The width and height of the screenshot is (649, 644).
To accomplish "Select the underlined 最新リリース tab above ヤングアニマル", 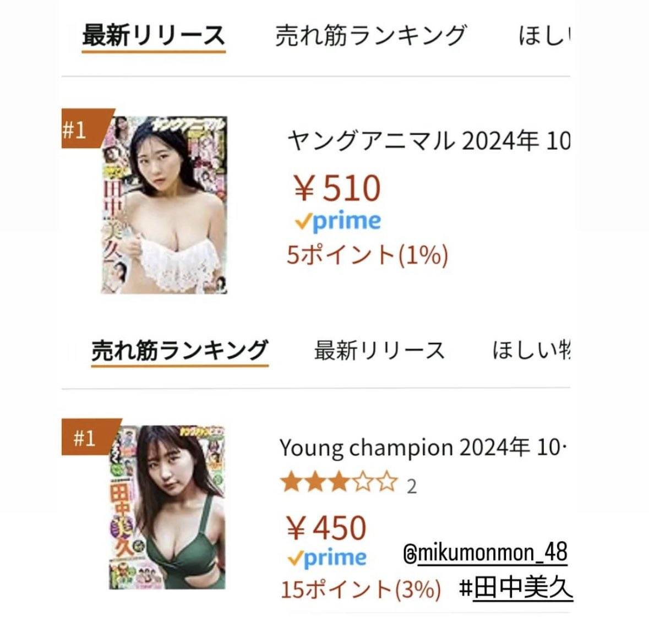I will click(x=154, y=36).
